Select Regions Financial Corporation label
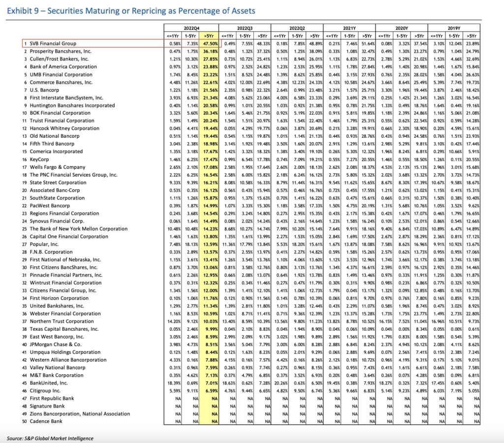Screen dimensions: 504x443 click(x=64, y=213)
